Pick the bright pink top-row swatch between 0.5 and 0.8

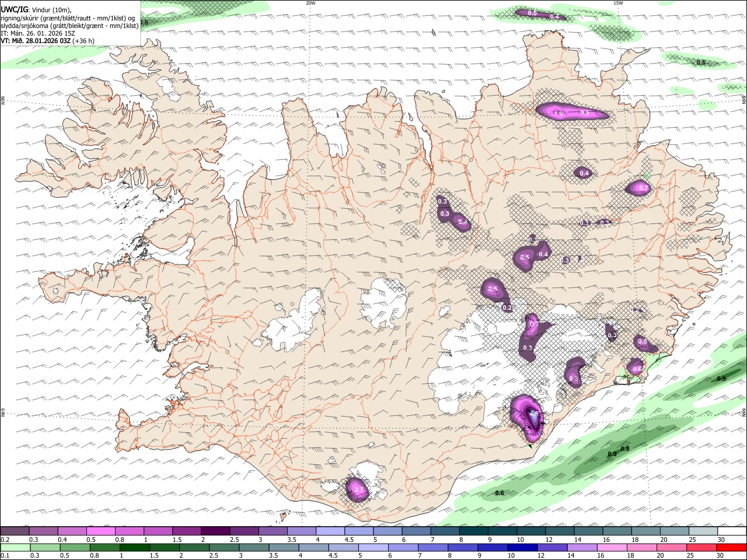click(x=100, y=531)
